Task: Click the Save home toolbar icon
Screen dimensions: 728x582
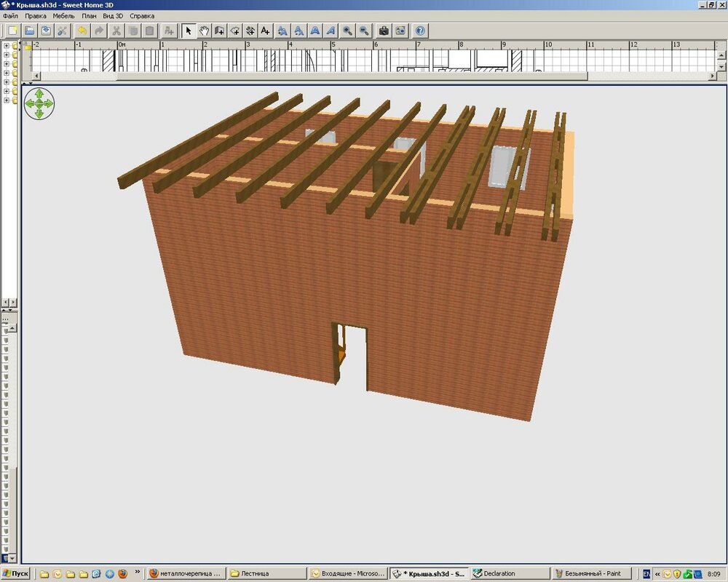Action: (46, 31)
